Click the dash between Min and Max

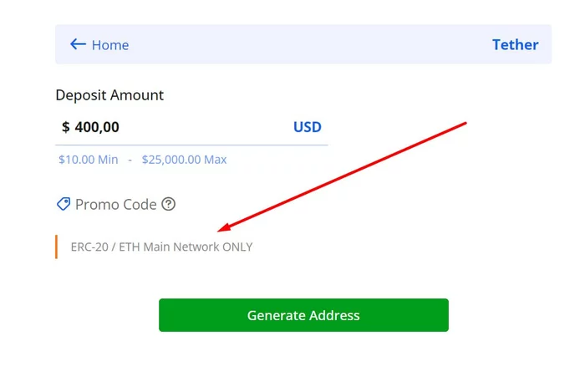130,160
